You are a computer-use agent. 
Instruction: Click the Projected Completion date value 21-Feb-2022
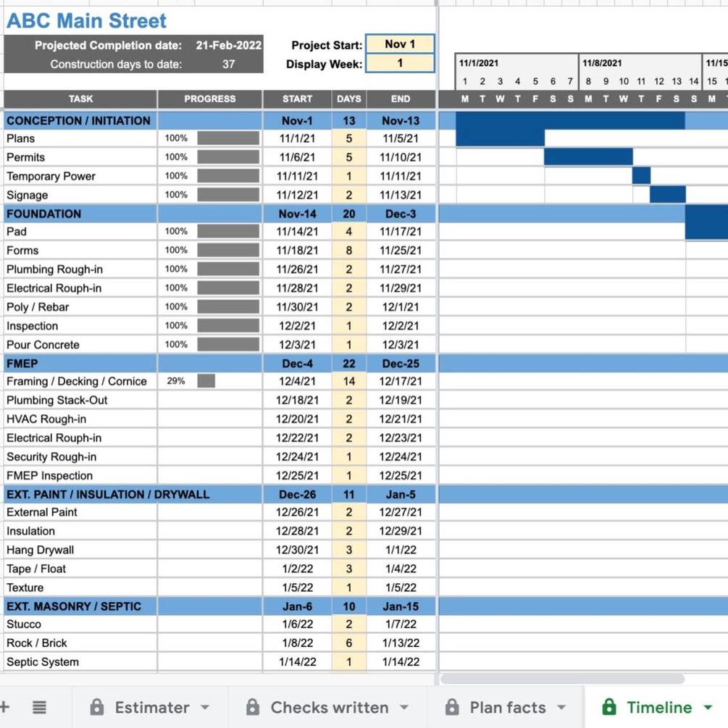pyautogui.click(x=228, y=45)
